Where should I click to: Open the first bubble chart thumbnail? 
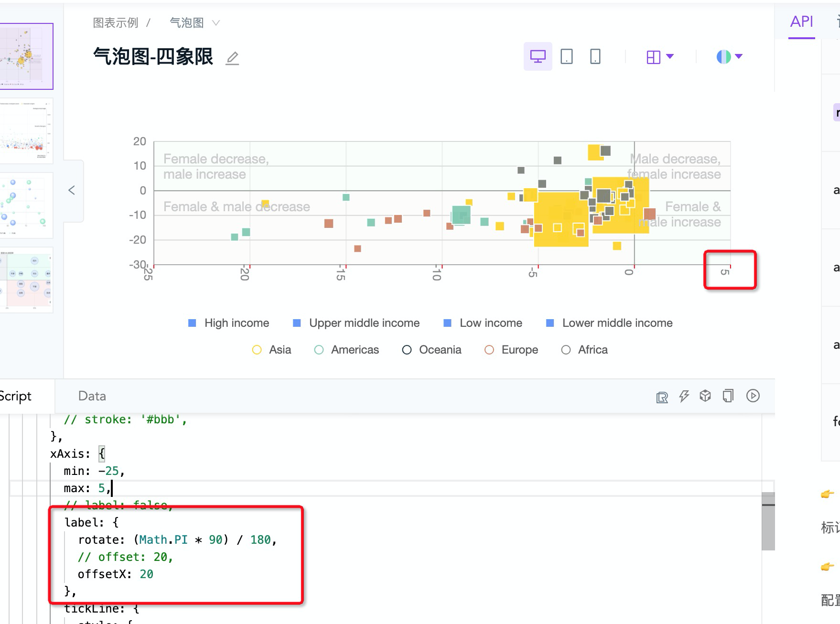tap(27, 56)
